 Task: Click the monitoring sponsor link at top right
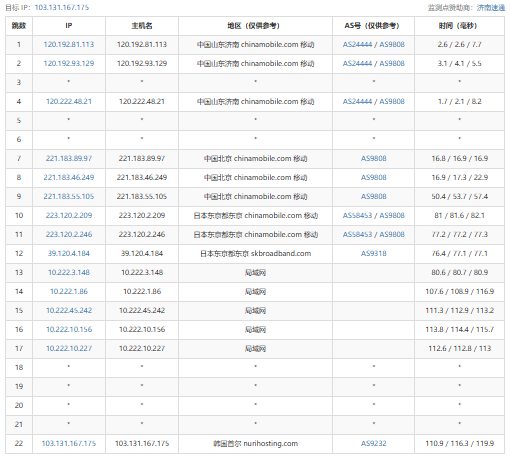491,8
